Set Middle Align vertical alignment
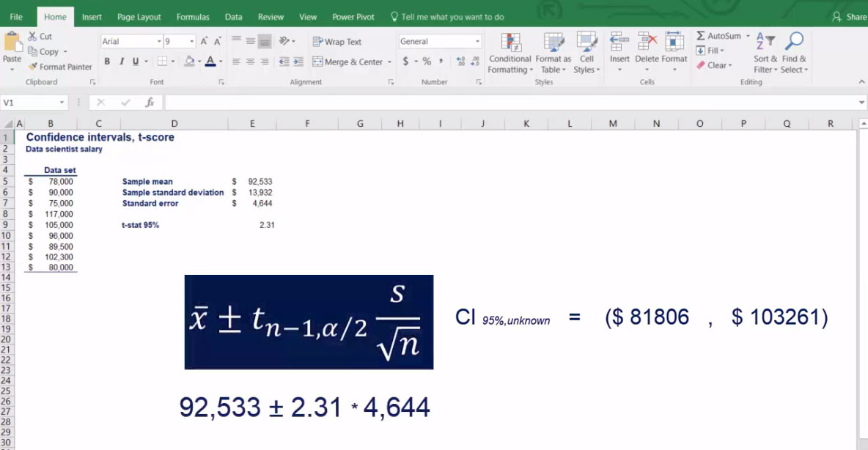The height and width of the screenshot is (450, 868). click(x=250, y=41)
